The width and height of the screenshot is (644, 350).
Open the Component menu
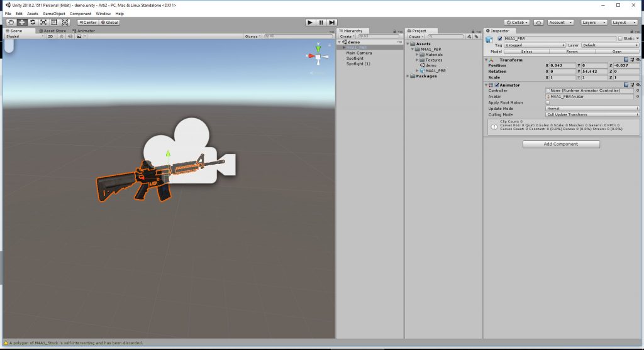80,14
